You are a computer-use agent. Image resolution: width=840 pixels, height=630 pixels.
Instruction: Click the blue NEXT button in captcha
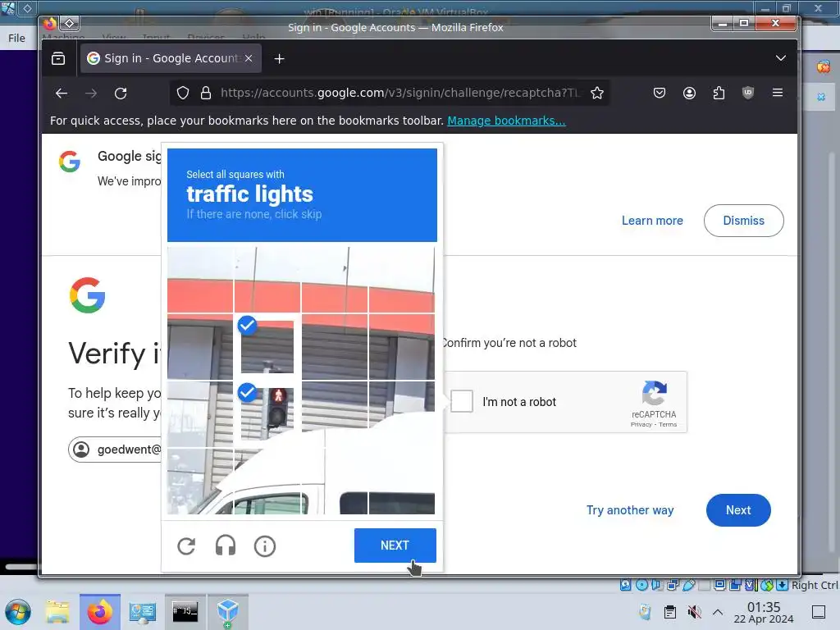tap(395, 546)
